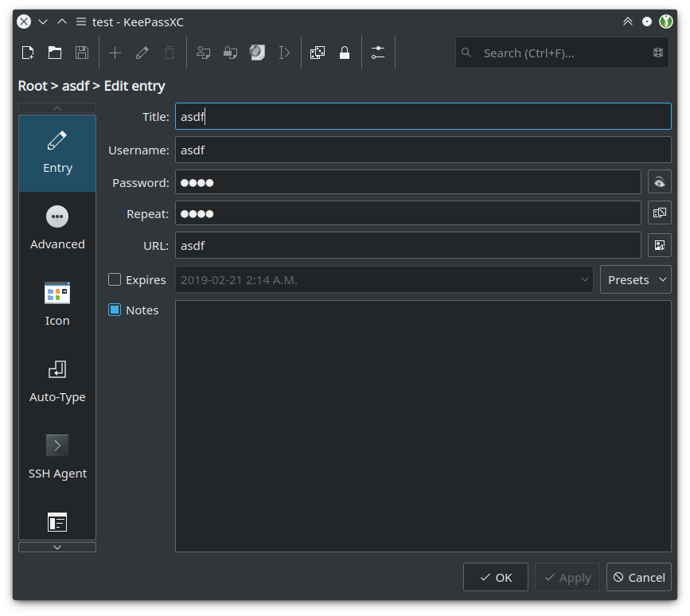Copy the password to the clipboard

click(x=230, y=53)
